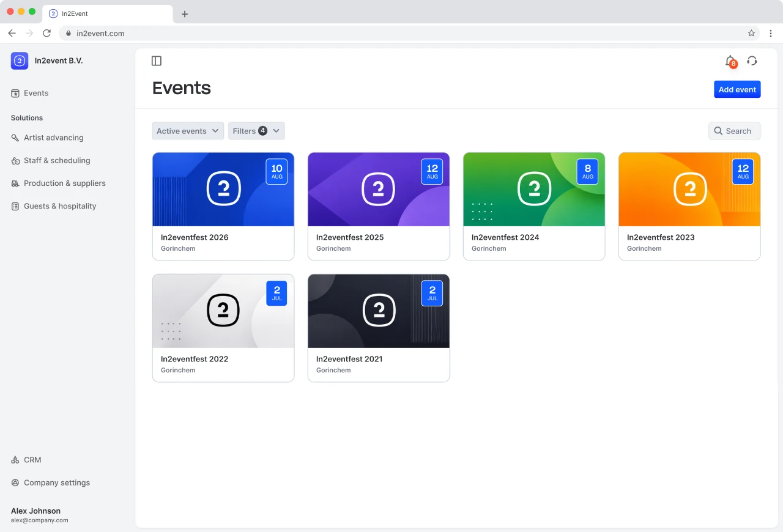The width and height of the screenshot is (783, 532).
Task: Click the Alex Johnson user name
Action: (35, 511)
